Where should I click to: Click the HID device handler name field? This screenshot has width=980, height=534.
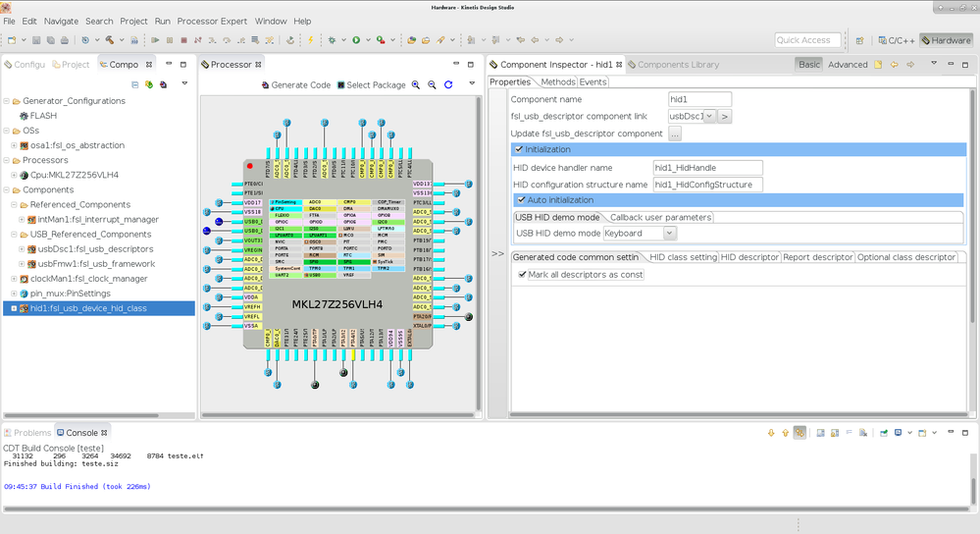click(x=706, y=168)
